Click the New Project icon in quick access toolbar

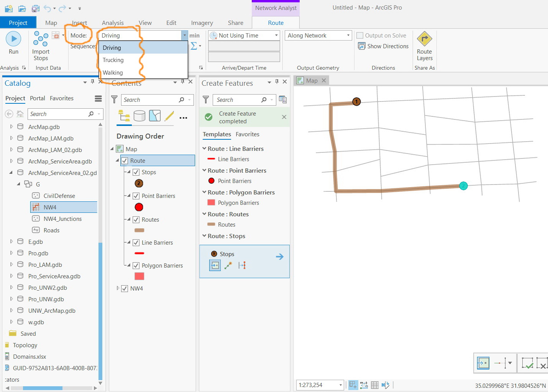[x=8, y=8]
